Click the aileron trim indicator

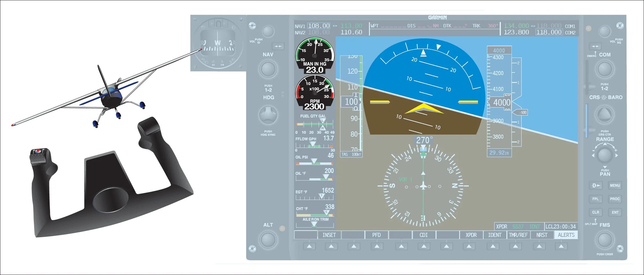pos(315,224)
